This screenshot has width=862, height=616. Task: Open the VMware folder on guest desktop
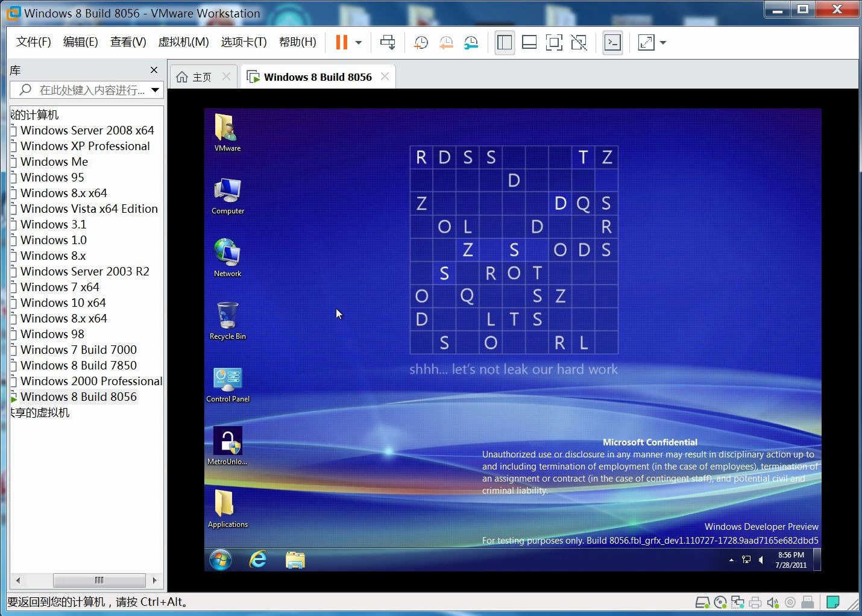227,132
